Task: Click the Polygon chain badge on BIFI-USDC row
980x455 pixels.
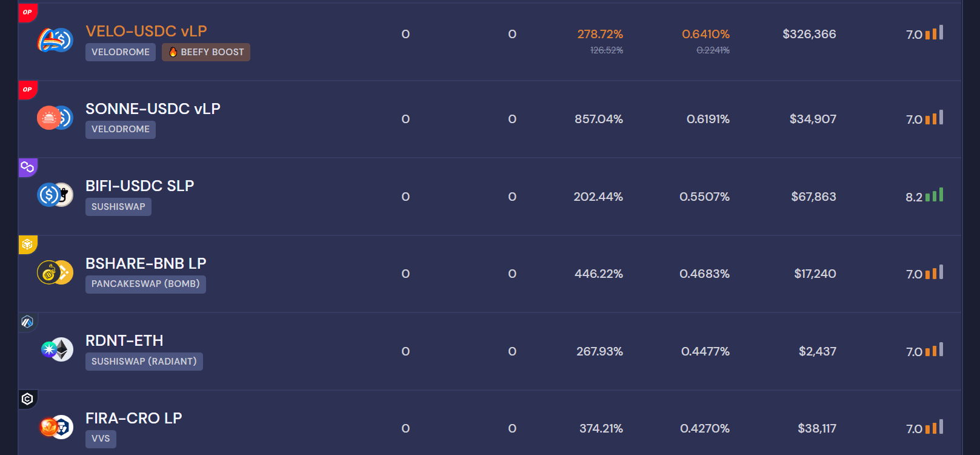Action: (28, 167)
